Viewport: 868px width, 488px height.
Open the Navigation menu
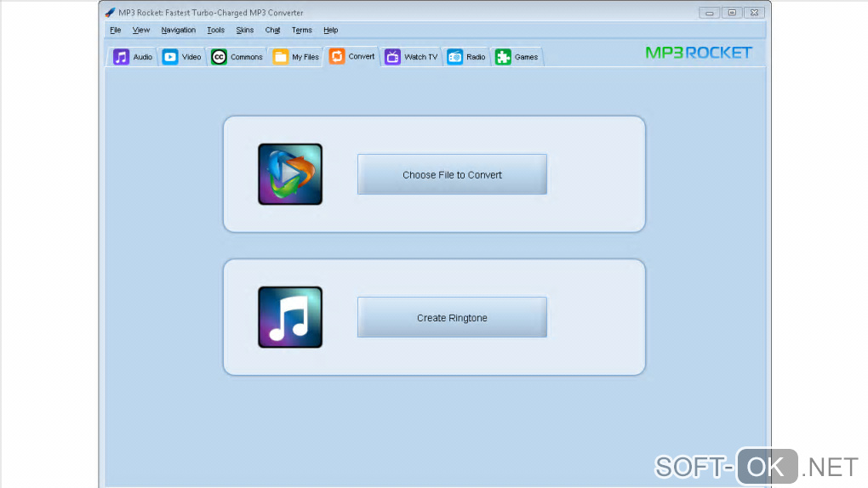point(178,30)
